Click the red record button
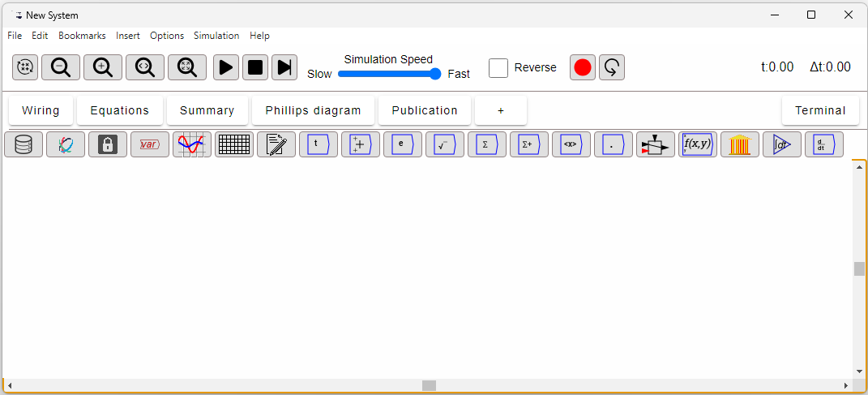The width and height of the screenshot is (868, 395). point(583,67)
